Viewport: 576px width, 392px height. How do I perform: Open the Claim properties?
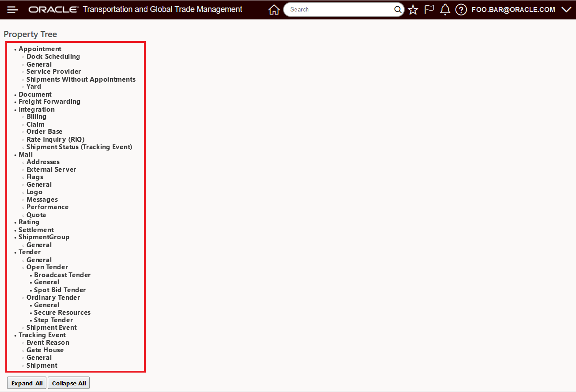pos(35,124)
